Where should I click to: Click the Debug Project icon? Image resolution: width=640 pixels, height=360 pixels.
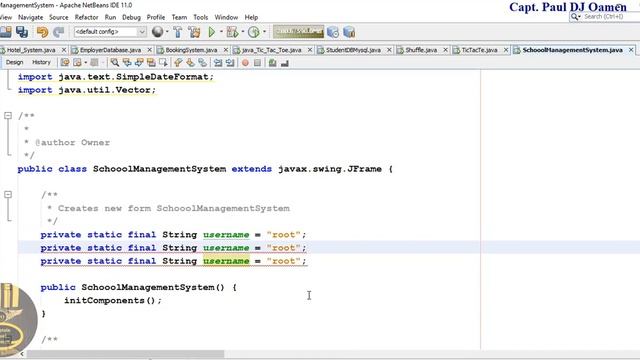(x=232, y=32)
